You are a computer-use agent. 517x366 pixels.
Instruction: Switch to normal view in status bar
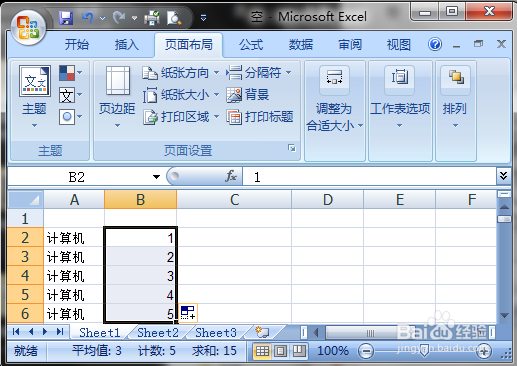[x=262, y=351]
